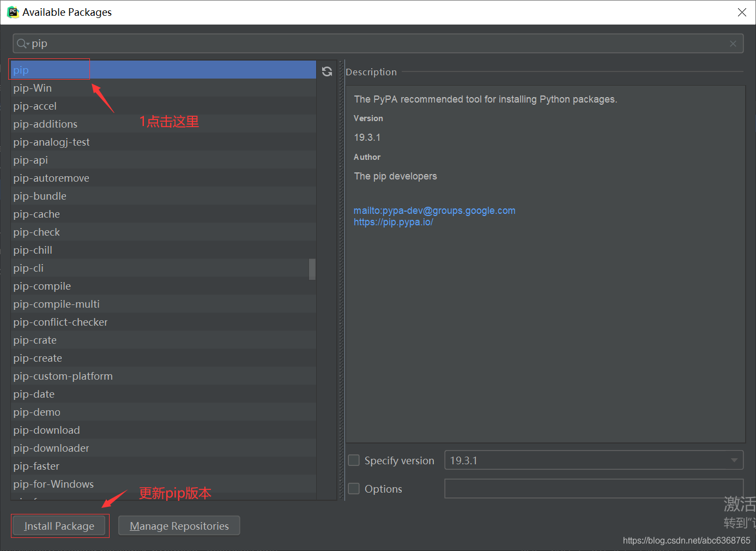Click the Options text input field
Viewport: 756px width, 551px height.
(x=593, y=489)
